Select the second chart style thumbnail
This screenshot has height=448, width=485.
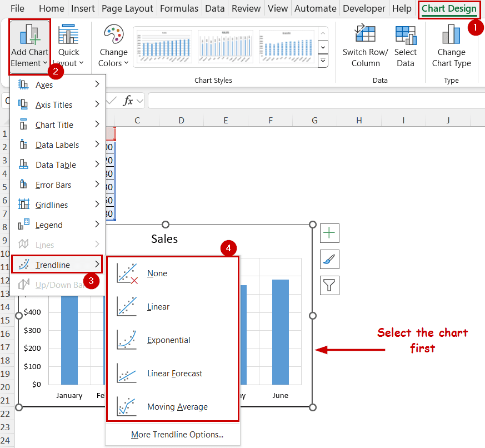pos(226,46)
